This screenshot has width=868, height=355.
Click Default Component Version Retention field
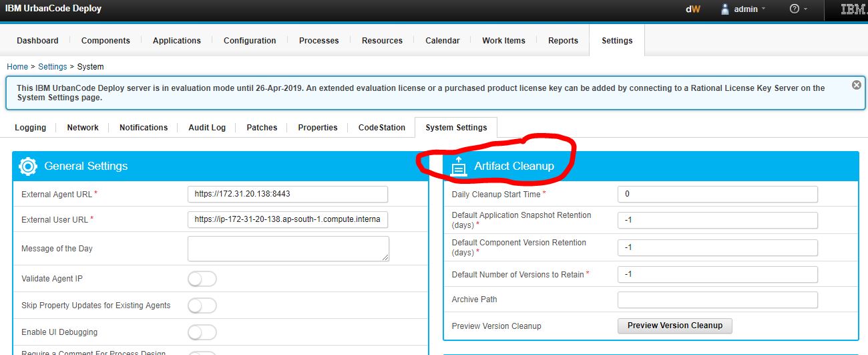point(718,247)
